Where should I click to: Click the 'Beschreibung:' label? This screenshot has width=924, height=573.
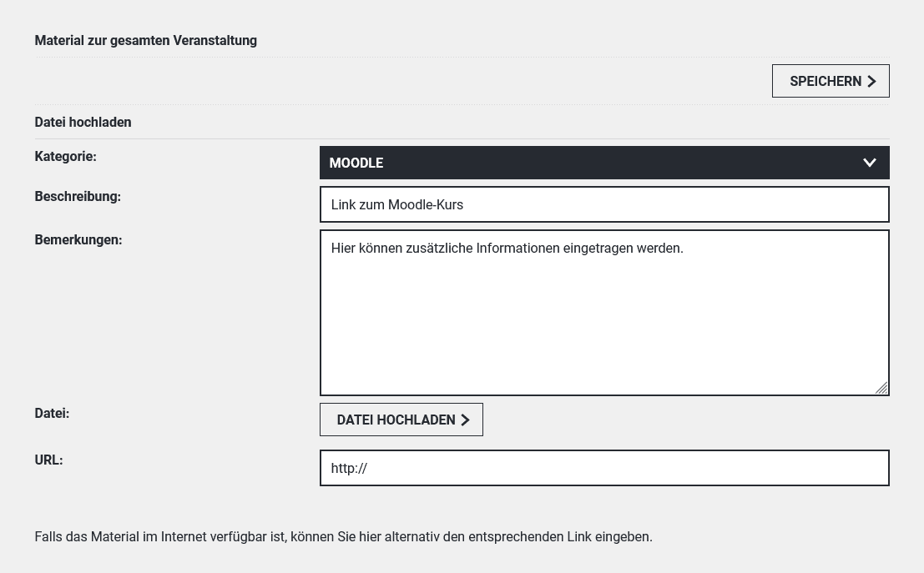point(78,197)
